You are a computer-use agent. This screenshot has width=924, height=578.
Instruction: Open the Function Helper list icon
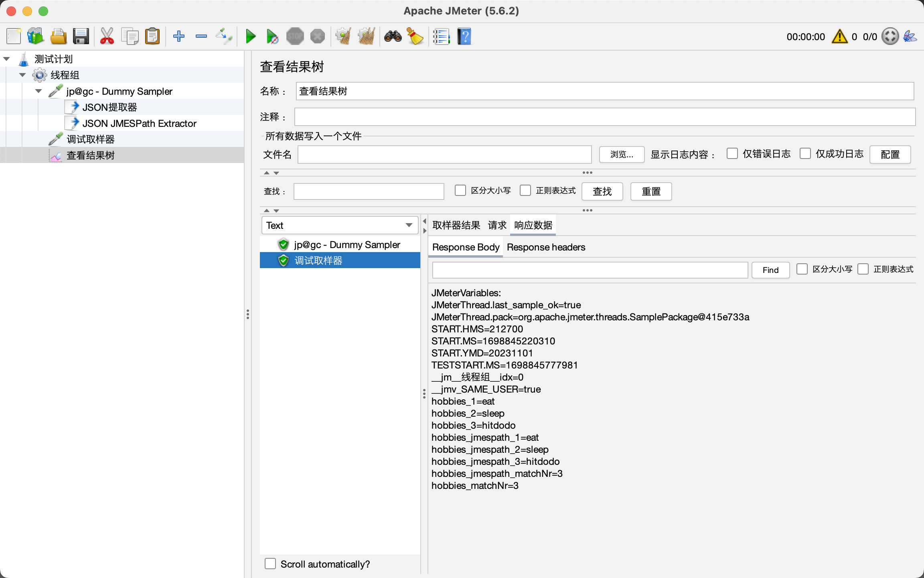(x=441, y=37)
